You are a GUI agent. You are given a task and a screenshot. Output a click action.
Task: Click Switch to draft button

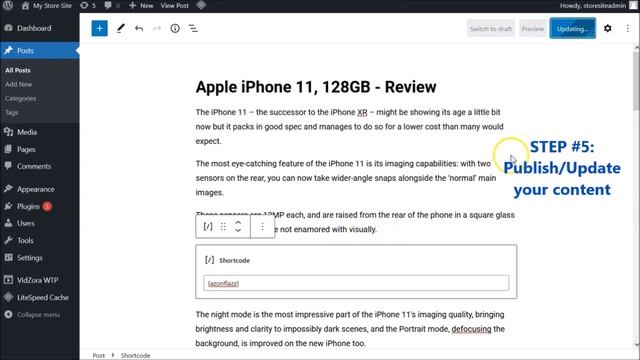[x=491, y=29]
